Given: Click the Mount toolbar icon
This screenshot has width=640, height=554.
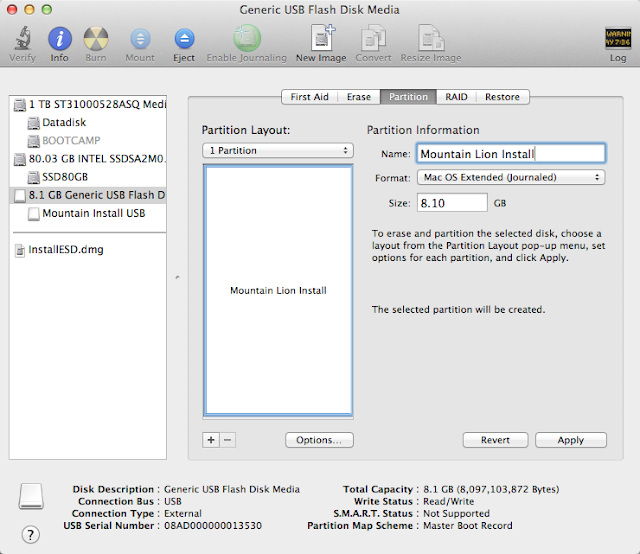Looking at the screenshot, I should click(140, 38).
